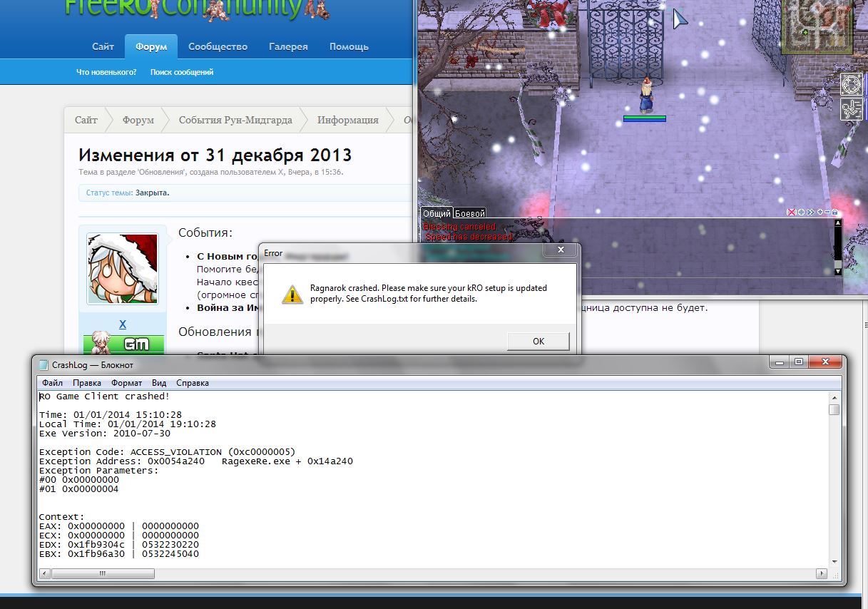Image resolution: width=868 pixels, height=609 pixels.
Task: Open the Справка menu in Notepad
Action: (193, 383)
